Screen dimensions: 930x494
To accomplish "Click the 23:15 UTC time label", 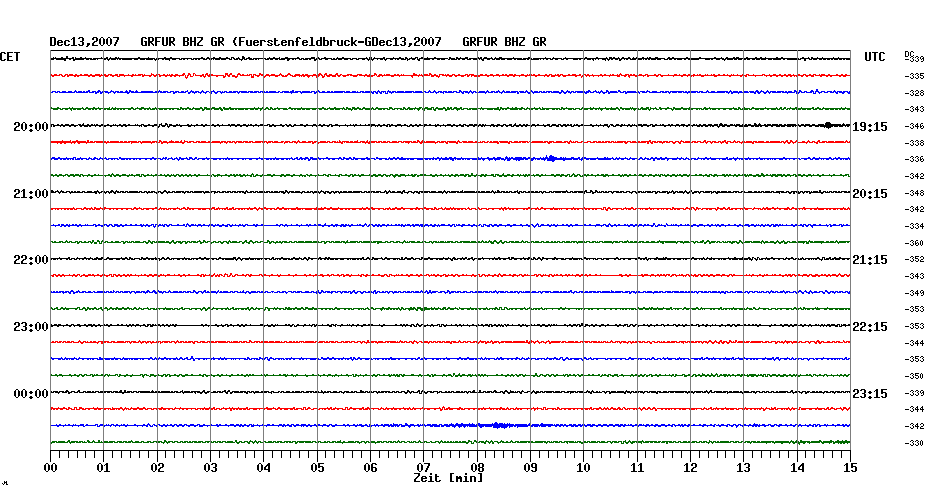I will (870, 394).
